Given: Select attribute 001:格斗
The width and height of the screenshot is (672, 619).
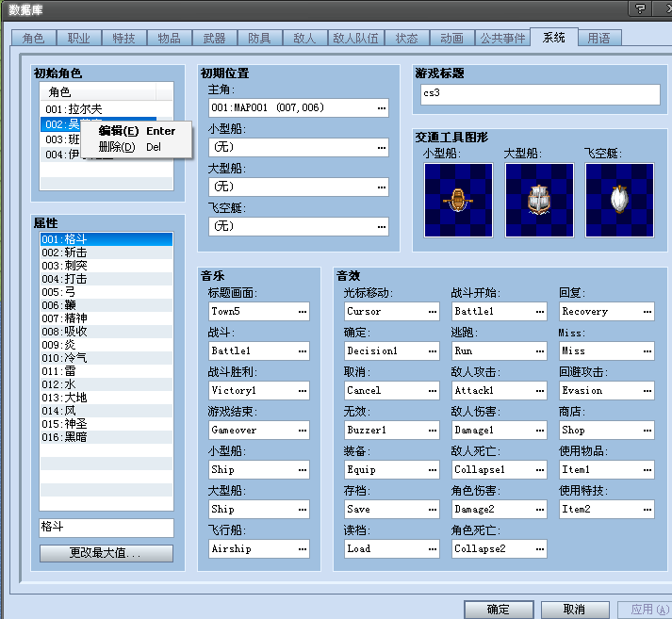Looking at the screenshot, I should [107, 239].
